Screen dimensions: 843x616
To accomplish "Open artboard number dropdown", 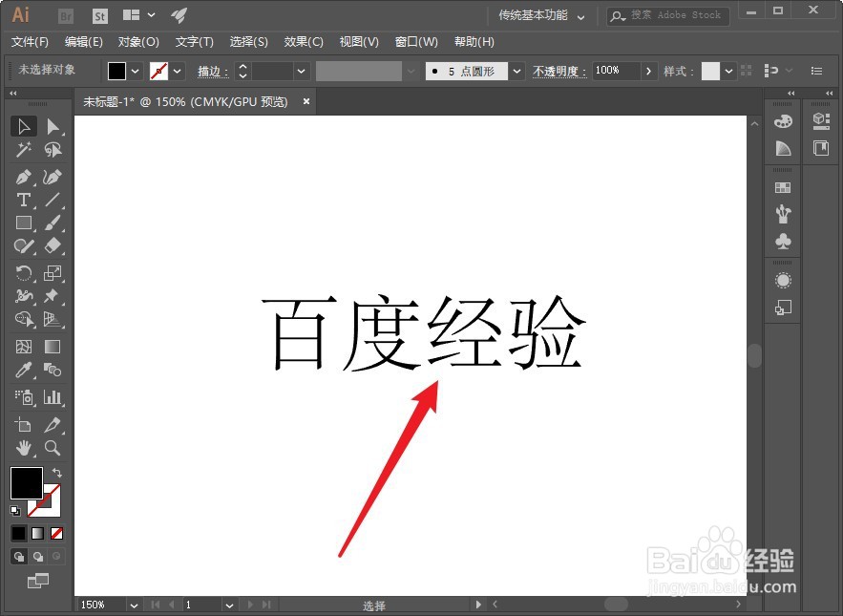I will [x=229, y=605].
